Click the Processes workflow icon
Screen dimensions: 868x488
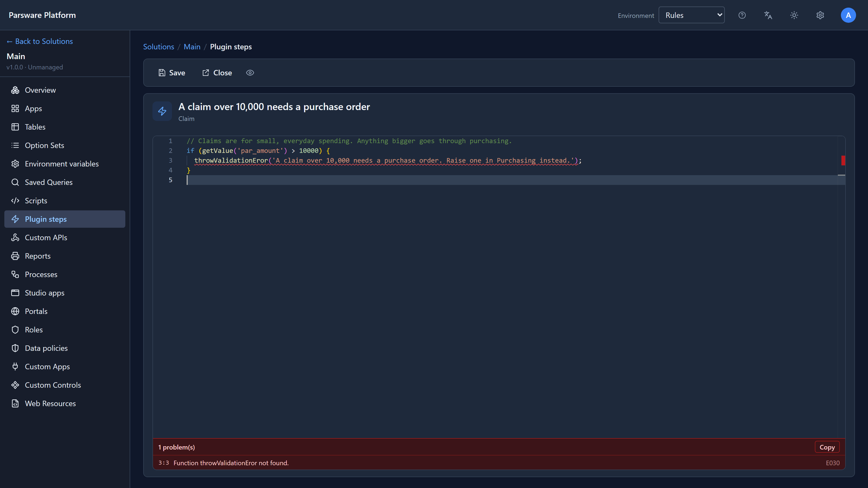[15, 274]
